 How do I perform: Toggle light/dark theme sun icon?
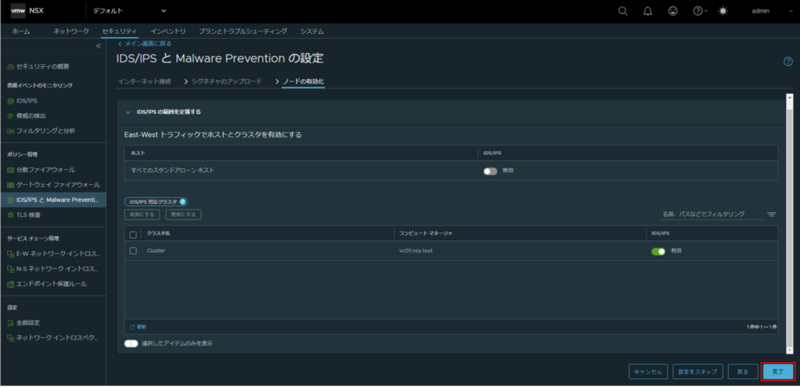pos(723,11)
